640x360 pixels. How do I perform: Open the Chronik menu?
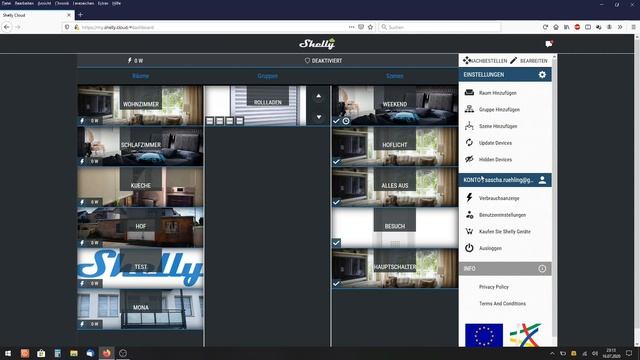(x=62, y=3)
